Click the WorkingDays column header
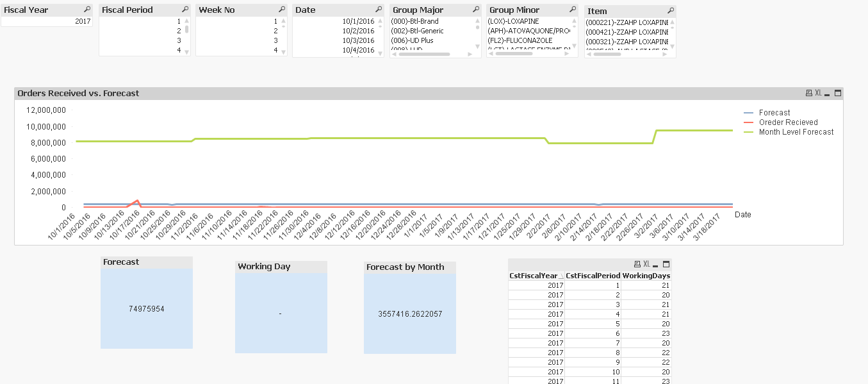Image resolution: width=868 pixels, height=384 pixels. click(x=646, y=276)
